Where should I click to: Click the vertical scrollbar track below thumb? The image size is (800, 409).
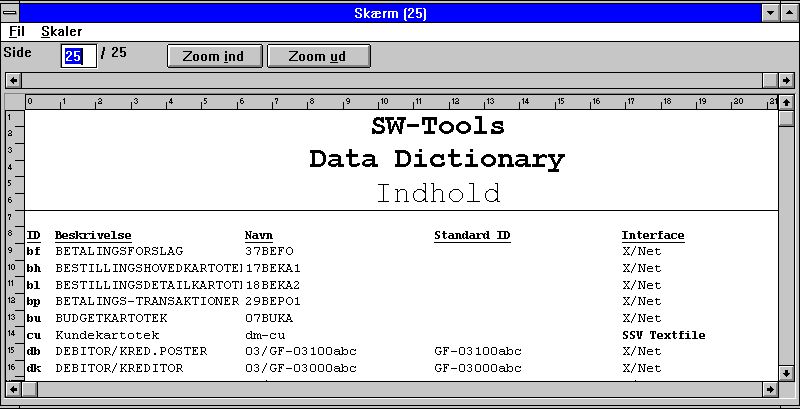[786, 246]
